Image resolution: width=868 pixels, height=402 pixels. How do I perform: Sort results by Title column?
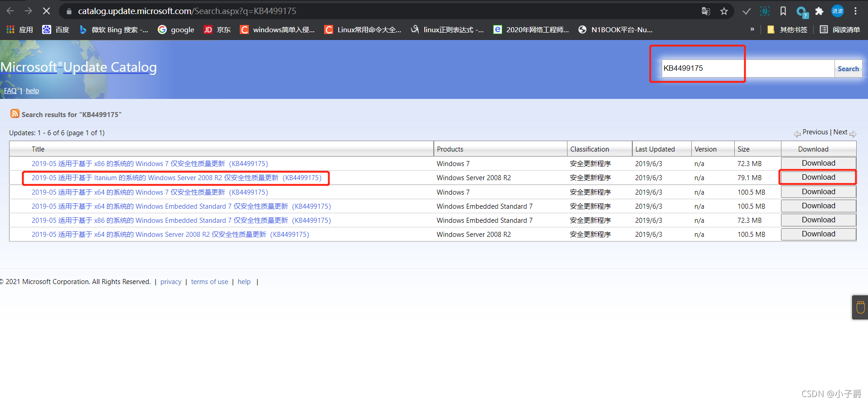[x=38, y=149]
